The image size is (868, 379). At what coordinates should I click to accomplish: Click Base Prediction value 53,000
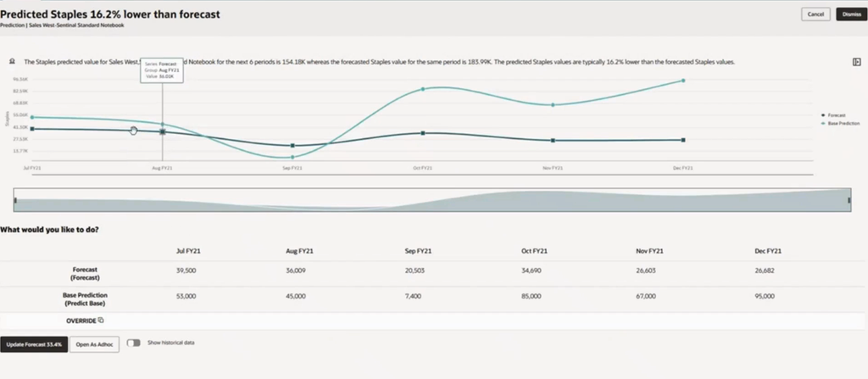tap(186, 297)
